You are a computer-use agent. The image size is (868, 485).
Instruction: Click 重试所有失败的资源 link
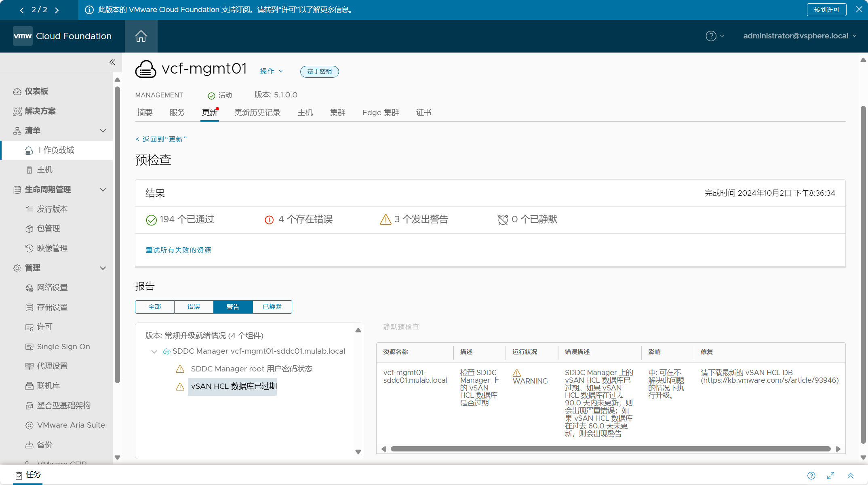tap(178, 250)
